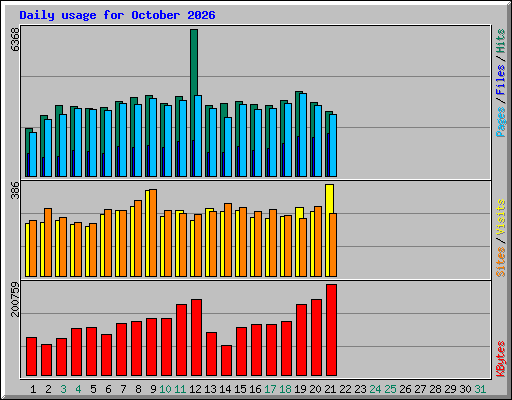Screen dimensions: 512x400
Task: Click day label 30 on x-axis
Action: click(x=465, y=389)
